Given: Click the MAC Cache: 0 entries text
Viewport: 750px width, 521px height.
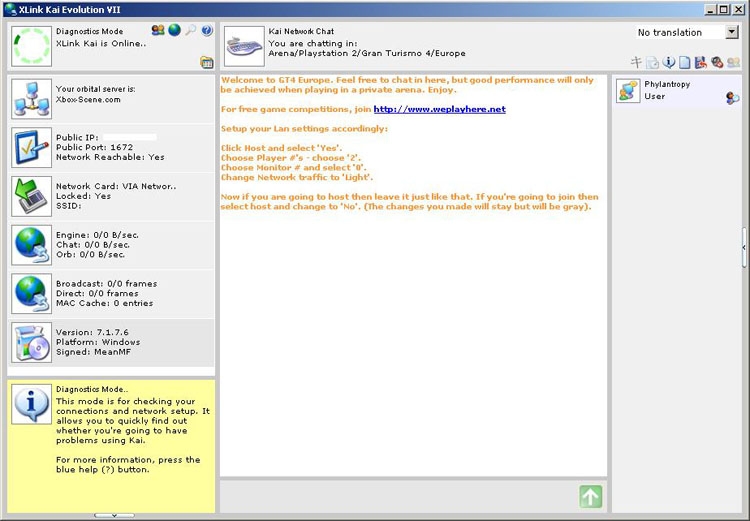Looking at the screenshot, I should pyautogui.click(x=104, y=303).
